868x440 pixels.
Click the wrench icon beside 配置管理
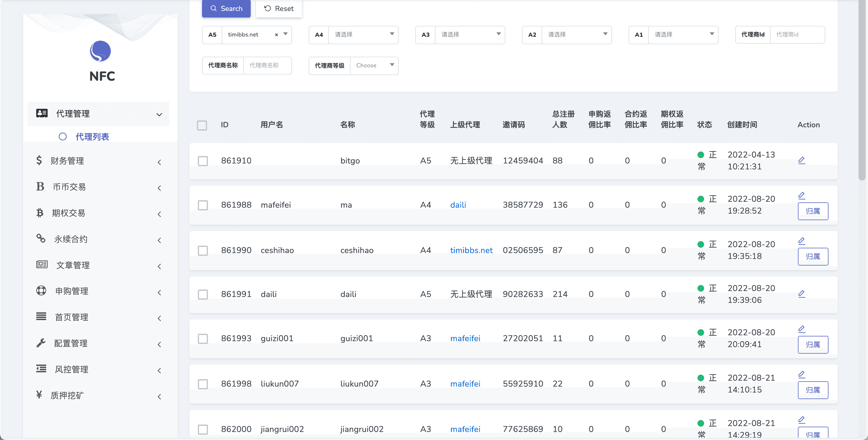41,343
